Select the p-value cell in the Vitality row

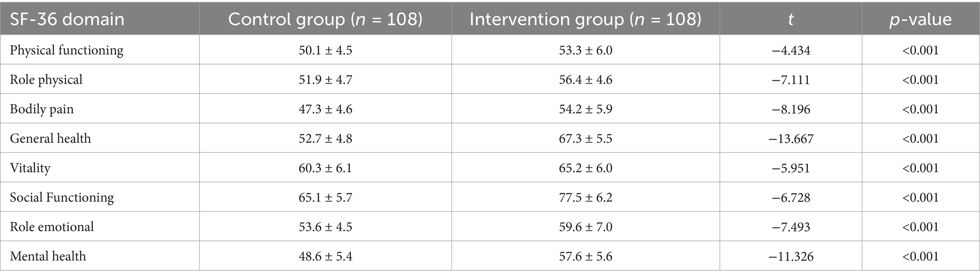pyautogui.click(x=920, y=168)
